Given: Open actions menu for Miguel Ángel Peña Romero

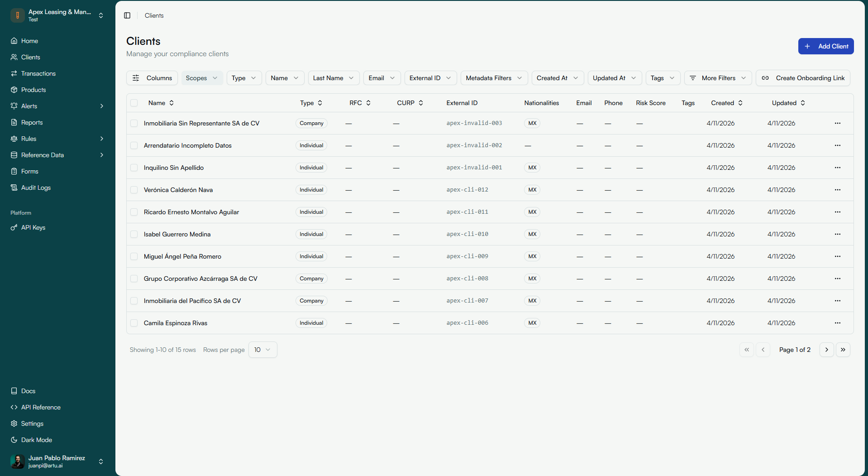Looking at the screenshot, I should tap(838, 256).
